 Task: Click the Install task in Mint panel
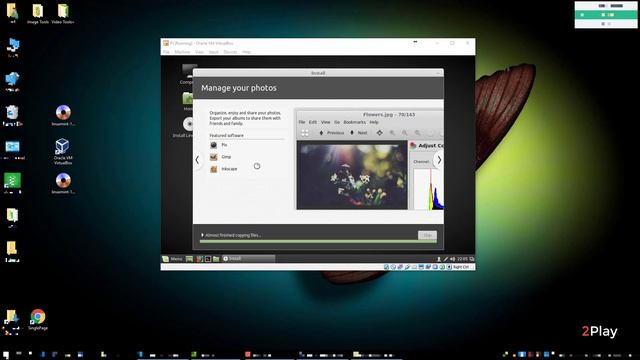[x=248, y=259]
